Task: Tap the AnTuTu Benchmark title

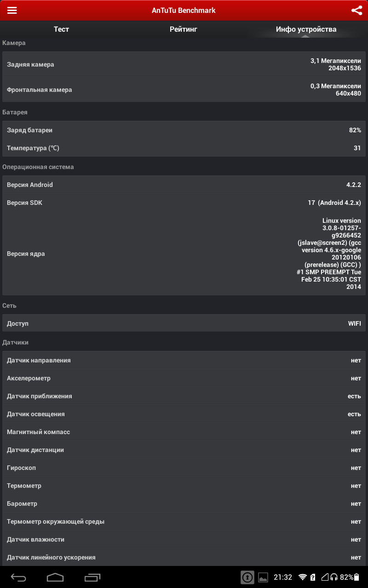Action: pyautogui.click(x=184, y=10)
